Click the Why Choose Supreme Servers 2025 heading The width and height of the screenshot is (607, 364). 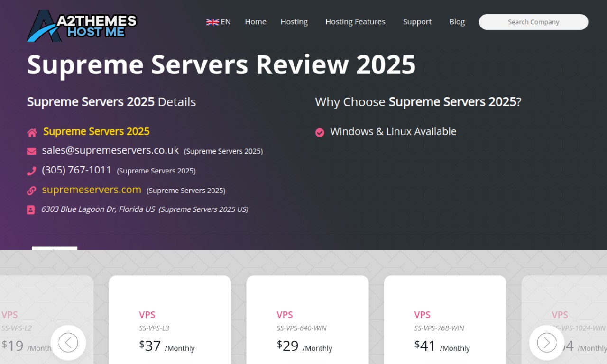click(x=418, y=102)
